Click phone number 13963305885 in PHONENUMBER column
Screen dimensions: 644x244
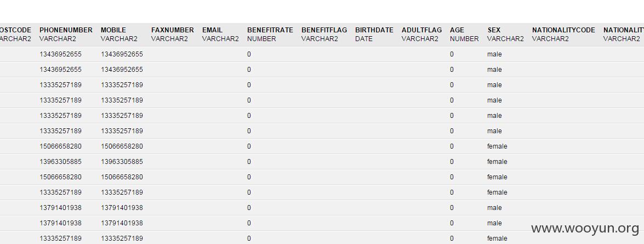pos(60,162)
